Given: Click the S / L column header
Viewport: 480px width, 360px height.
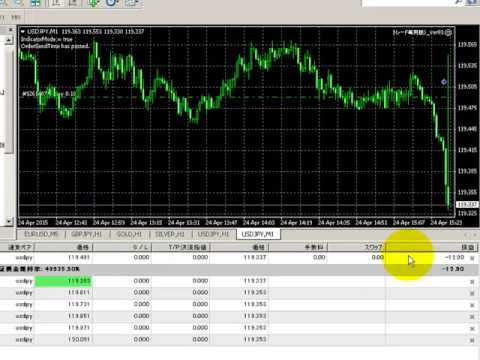Looking at the screenshot, I should [x=122, y=247].
